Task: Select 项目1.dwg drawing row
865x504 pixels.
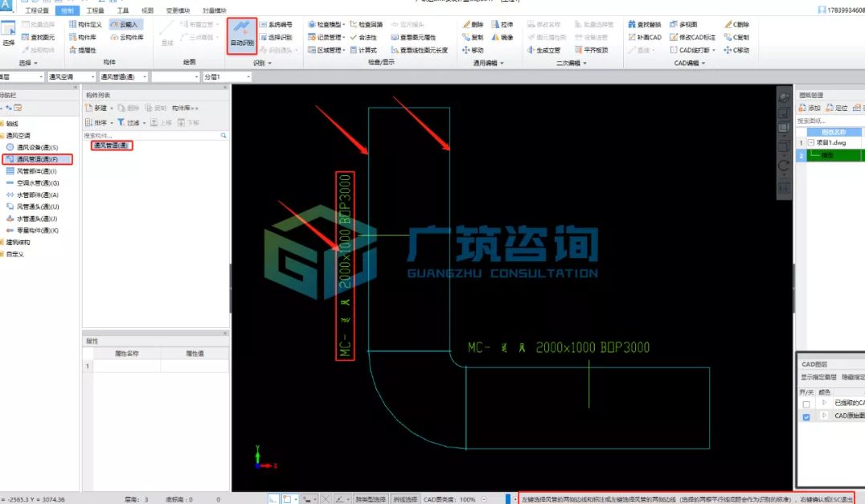Action: [830, 142]
